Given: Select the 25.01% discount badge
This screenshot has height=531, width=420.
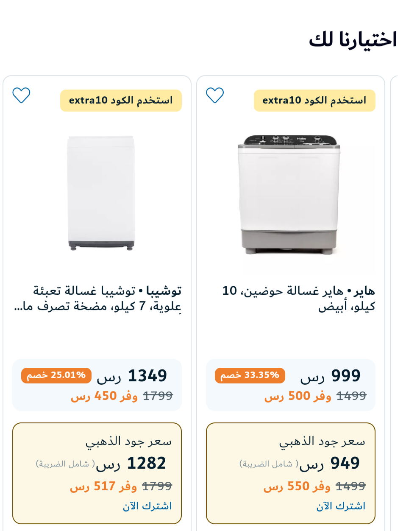Looking at the screenshot, I should click(56, 375).
